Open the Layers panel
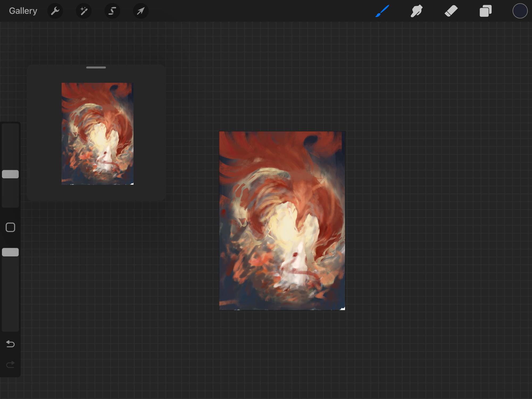Image resolution: width=532 pixels, height=399 pixels. point(485,11)
